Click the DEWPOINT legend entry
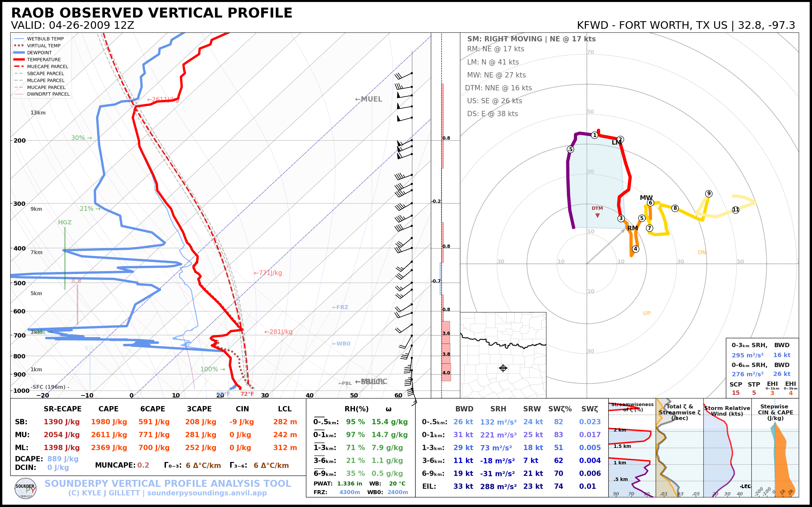This screenshot has width=812, height=507. coord(39,53)
